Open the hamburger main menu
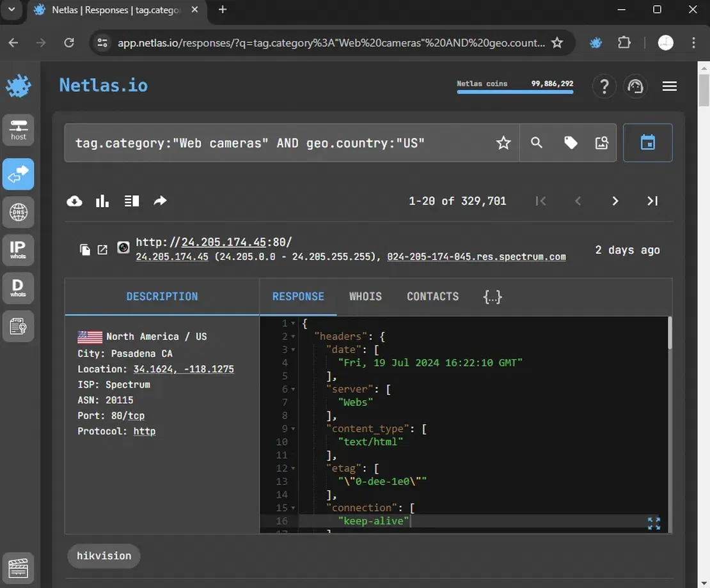Screen dimensions: 710x588 [x=669, y=86]
